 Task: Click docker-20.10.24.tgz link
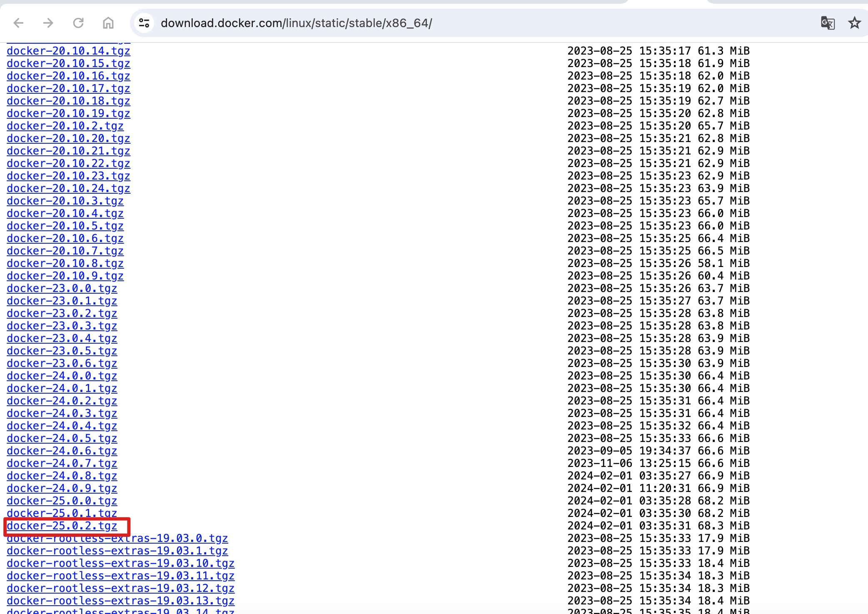68,188
